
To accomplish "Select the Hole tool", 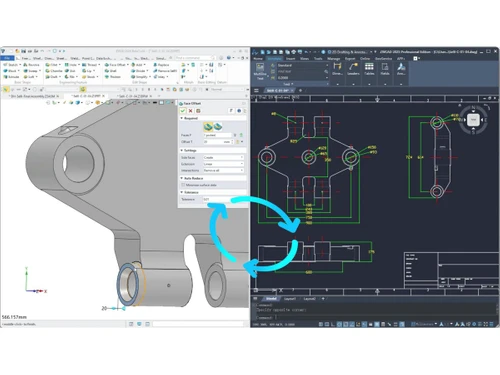I will coord(71,65).
